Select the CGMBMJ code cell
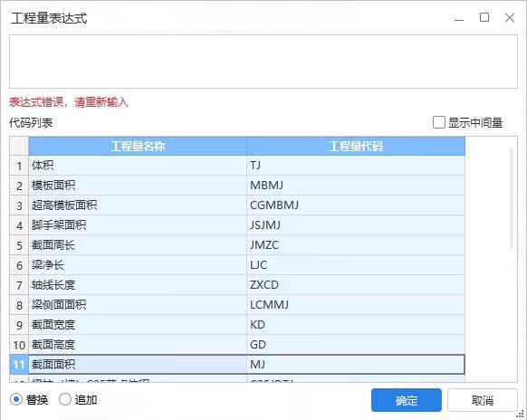The image size is (527, 420). 356,205
